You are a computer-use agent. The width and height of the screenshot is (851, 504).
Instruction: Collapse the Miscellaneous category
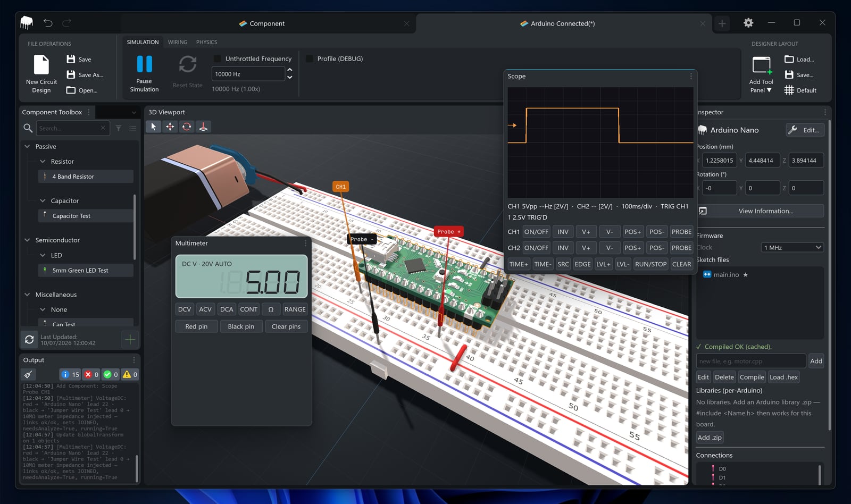click(x=27, y=295)
